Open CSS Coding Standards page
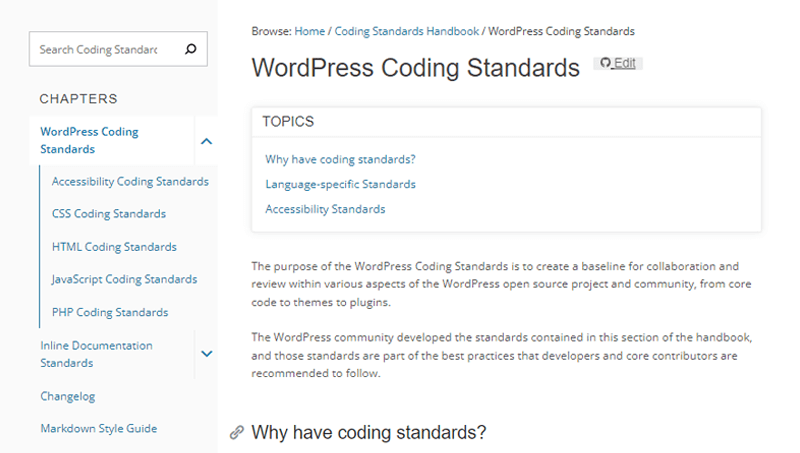This screenshot has width=800, height=453. (x=109, y=214)
